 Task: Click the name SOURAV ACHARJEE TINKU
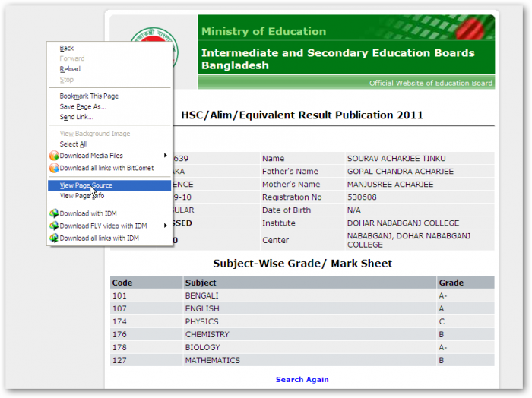pyautogui.click(x=396, y=159)
